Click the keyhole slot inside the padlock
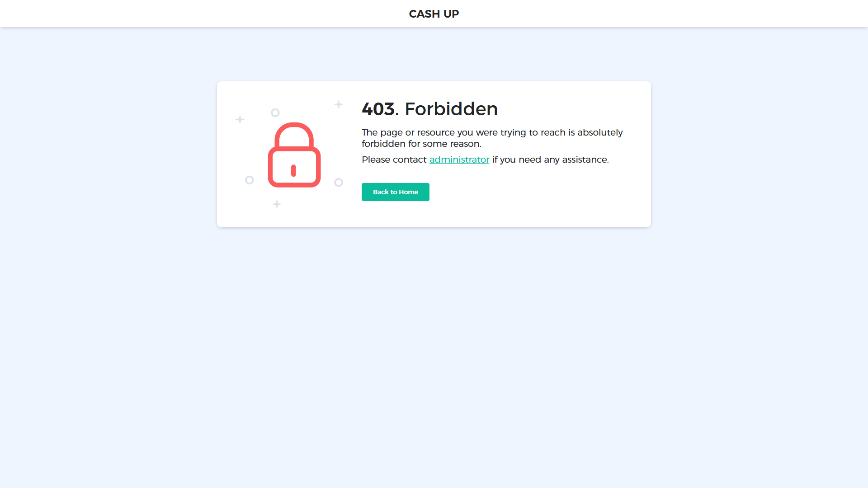Viewport: 868px width, 488px height. (x=293, y=170)
